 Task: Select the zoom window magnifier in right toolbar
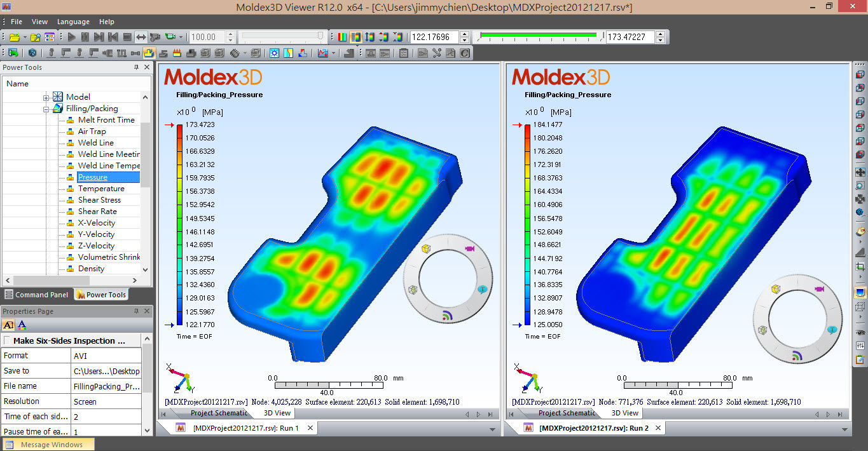point(860,185)
